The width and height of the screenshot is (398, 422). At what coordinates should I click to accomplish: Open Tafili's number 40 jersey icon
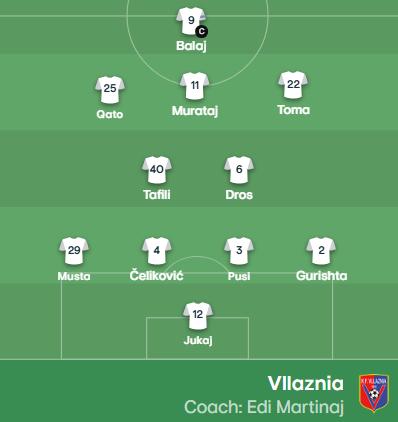tap(157, 170)
